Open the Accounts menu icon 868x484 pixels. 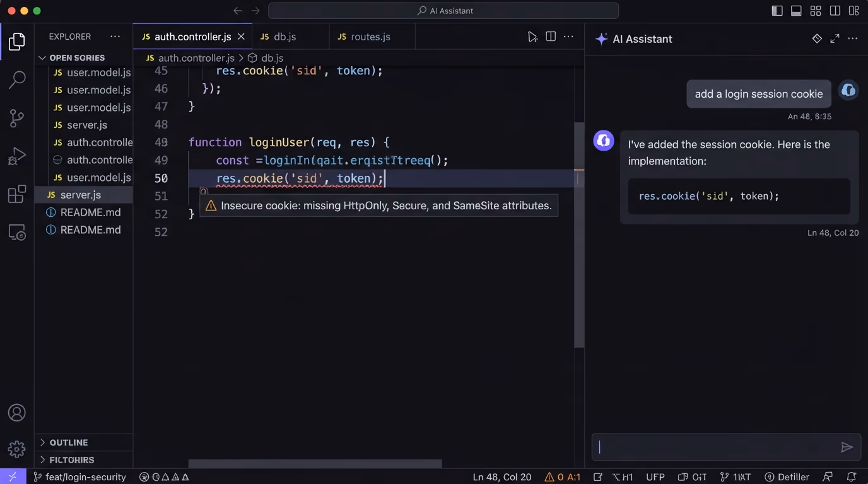coord(17,413)
